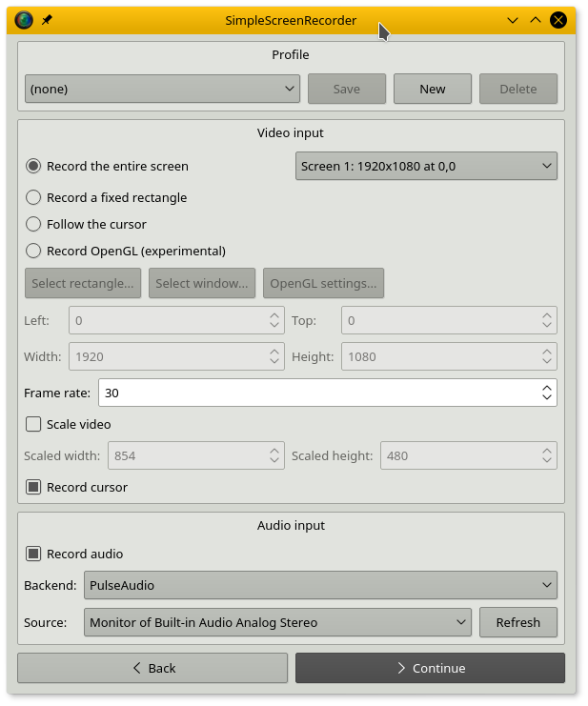The width and height of the screenshot is (588, 706).
Task: Minimize window using the down chevron icon
Action: point(513,20)
